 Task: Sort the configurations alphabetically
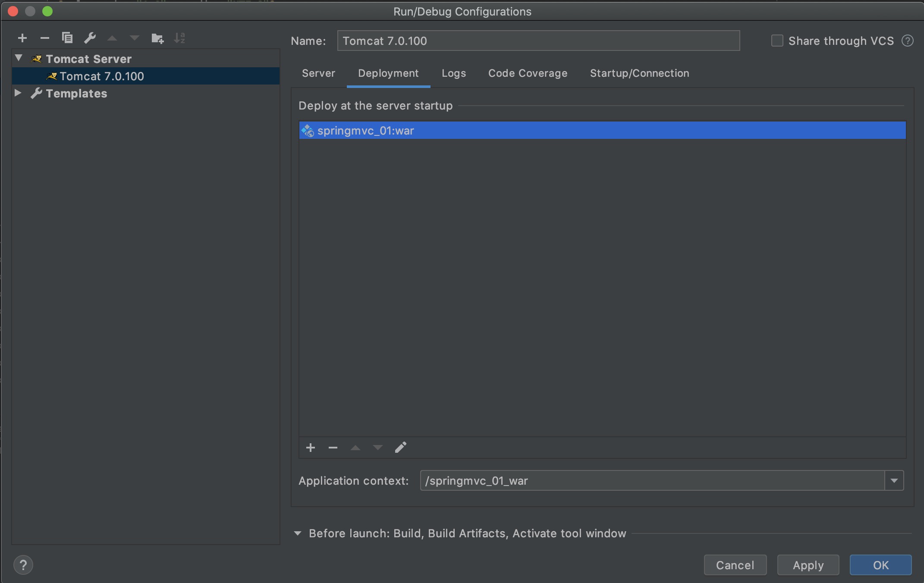click(179, 38)
